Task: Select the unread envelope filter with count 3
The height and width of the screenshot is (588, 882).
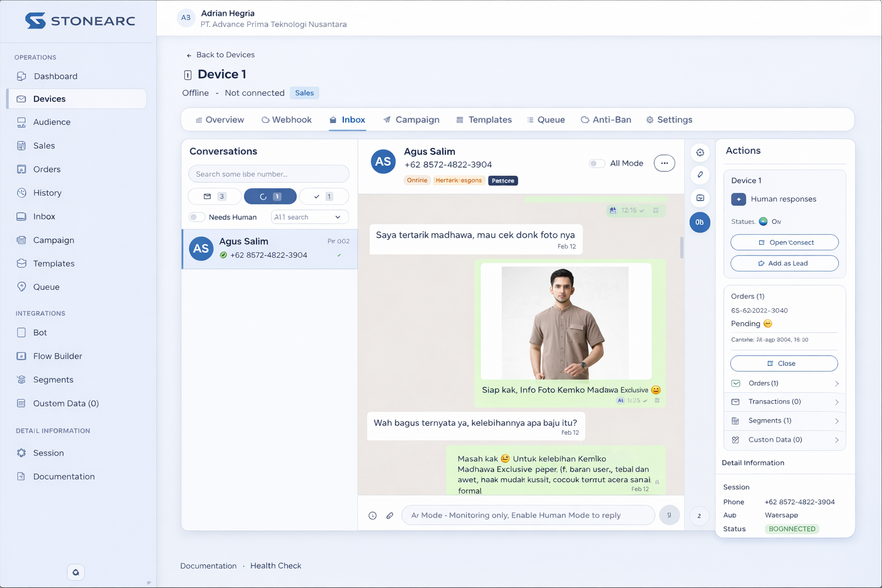Action: coord(214,196)
